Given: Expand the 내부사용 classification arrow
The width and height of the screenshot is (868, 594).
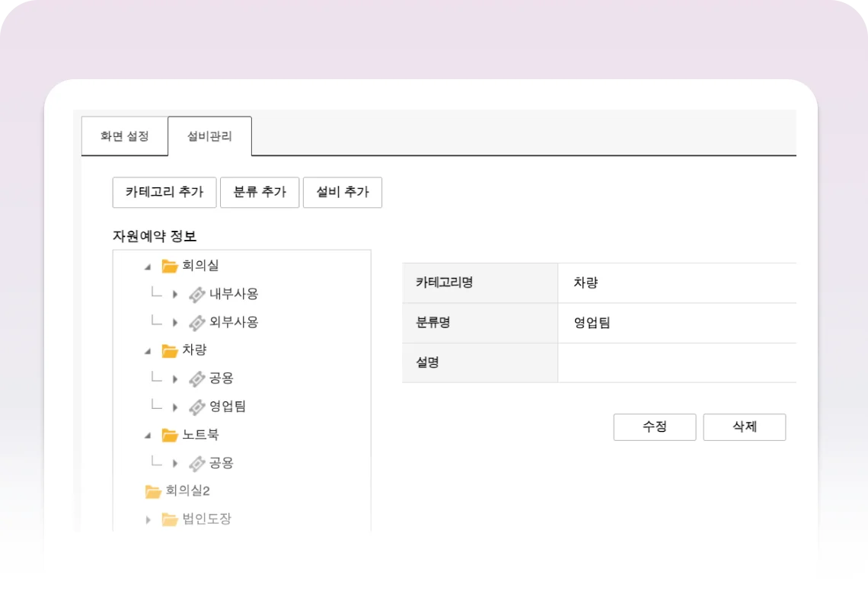Looking at the screenshot, I should [175, 294].
